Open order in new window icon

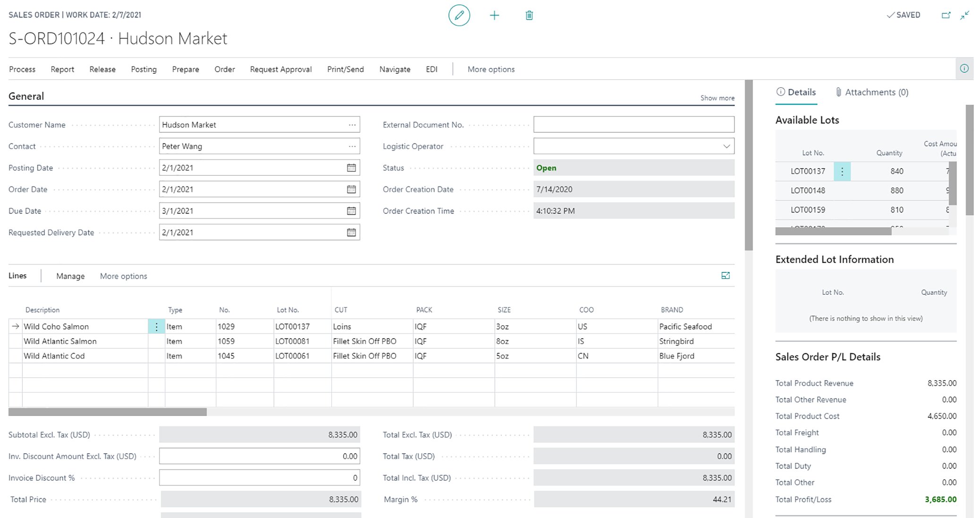(x=946, y=15)
